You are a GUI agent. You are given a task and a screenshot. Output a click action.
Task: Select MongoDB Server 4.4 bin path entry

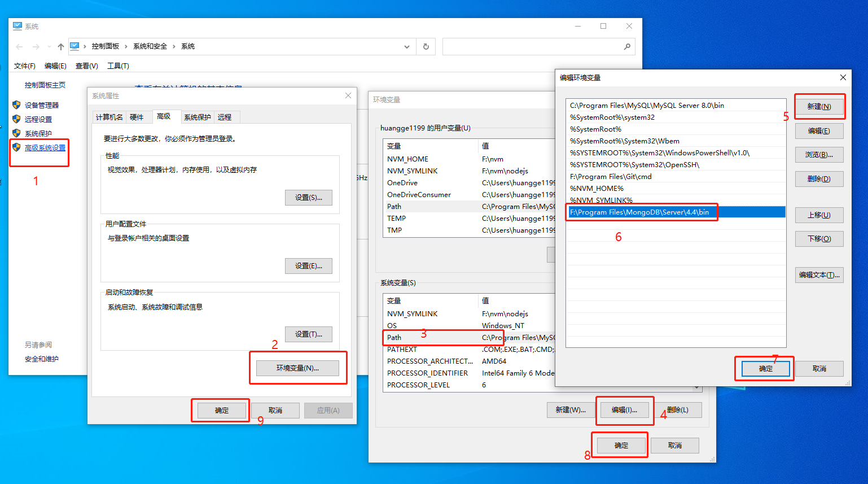[x=676, y=212]
